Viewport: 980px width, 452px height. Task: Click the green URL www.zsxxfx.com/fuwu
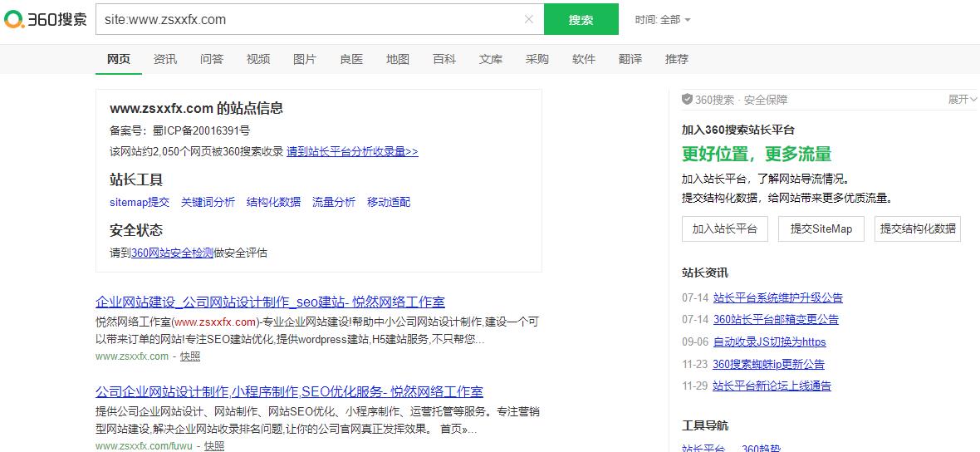[x=145, y=445]
